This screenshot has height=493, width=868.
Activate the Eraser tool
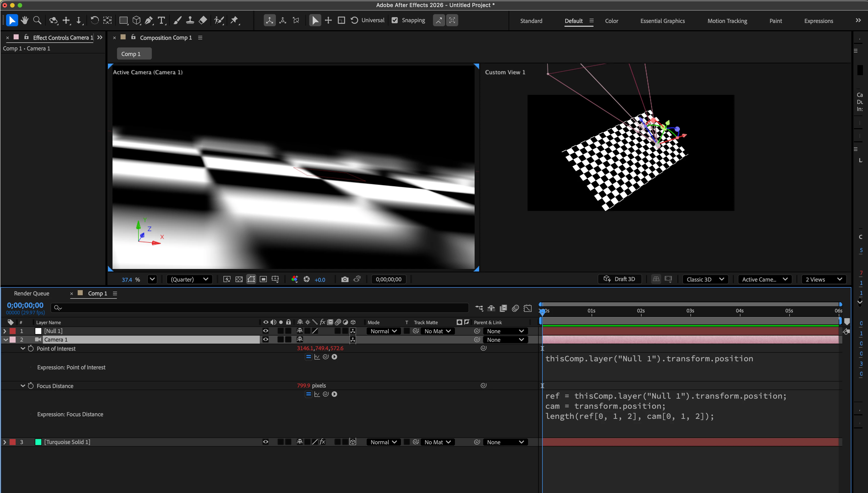[x=203, y=20]
